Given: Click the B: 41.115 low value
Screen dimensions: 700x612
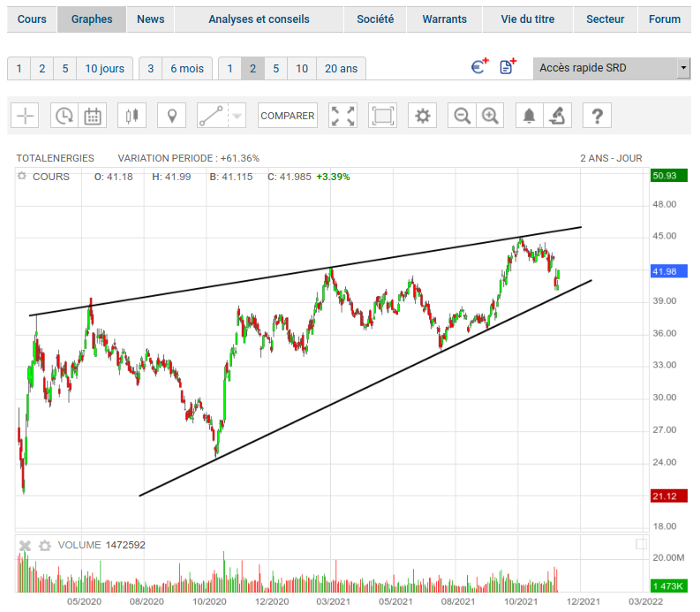Looking at the screenshot, I should pyautogui.click(x=230, y=177).
